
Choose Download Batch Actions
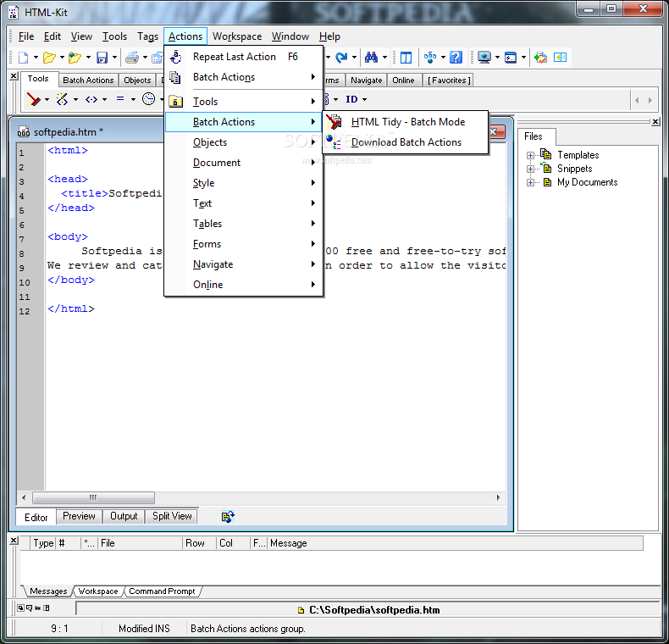pos(406,142)
